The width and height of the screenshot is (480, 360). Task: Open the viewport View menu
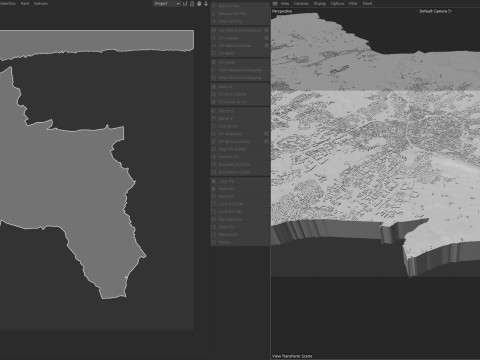(x=285, y=4)
